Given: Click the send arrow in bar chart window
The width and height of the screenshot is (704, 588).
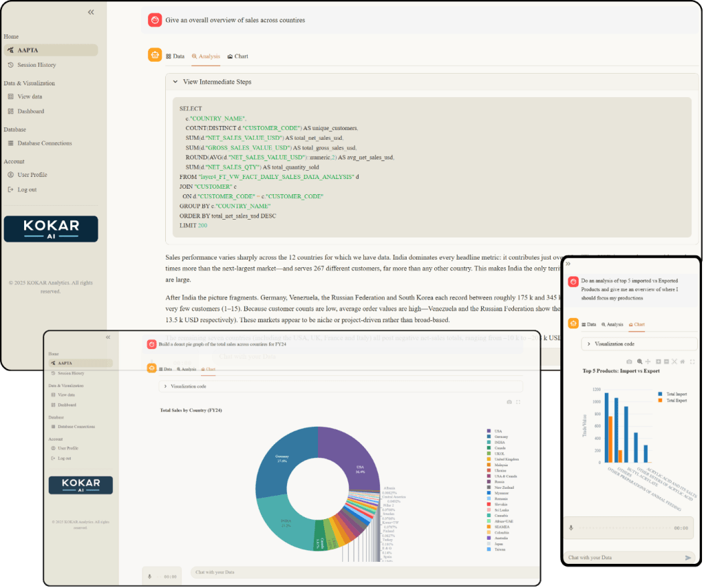Looking at the screenshot, I should pos(688,558).
